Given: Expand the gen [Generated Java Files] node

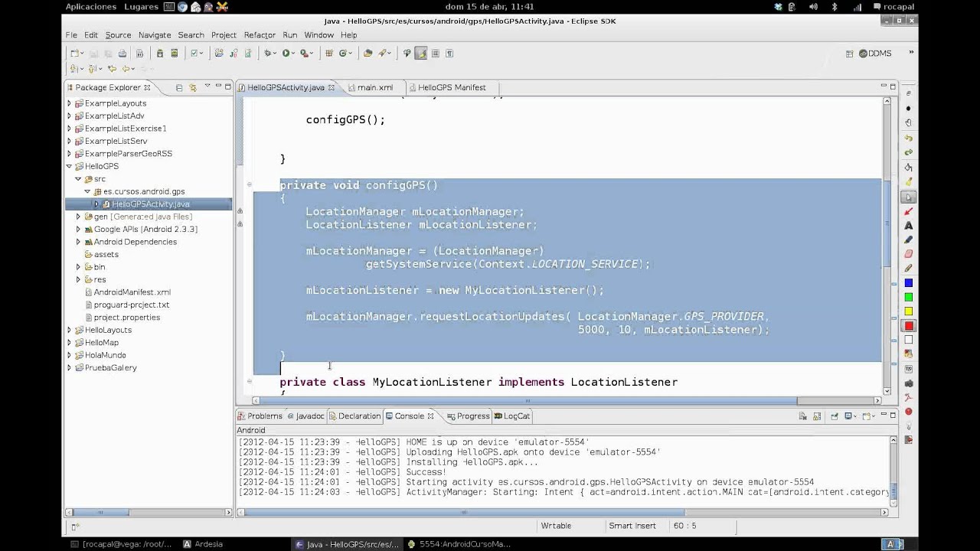Looking at the screenshot, I should pos(78,217).
